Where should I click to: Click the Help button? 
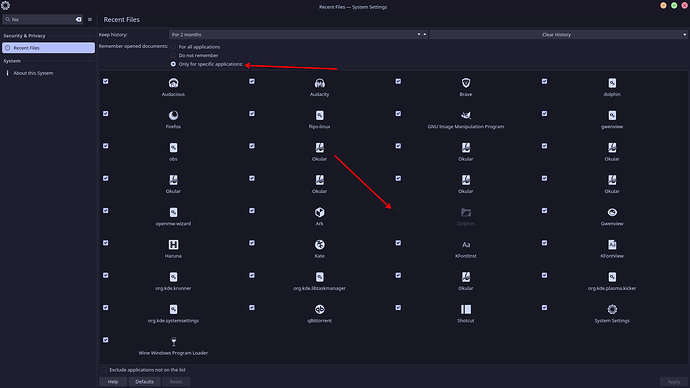(x=113, y=381)
